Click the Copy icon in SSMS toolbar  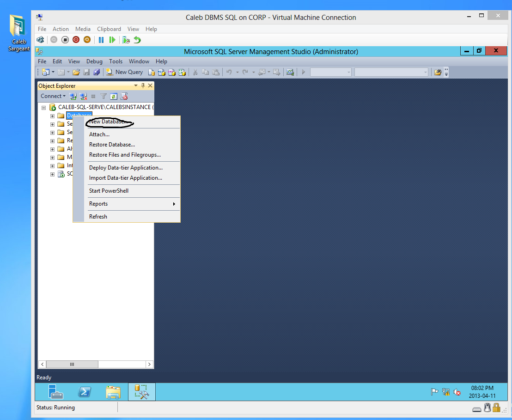(205, 72)
